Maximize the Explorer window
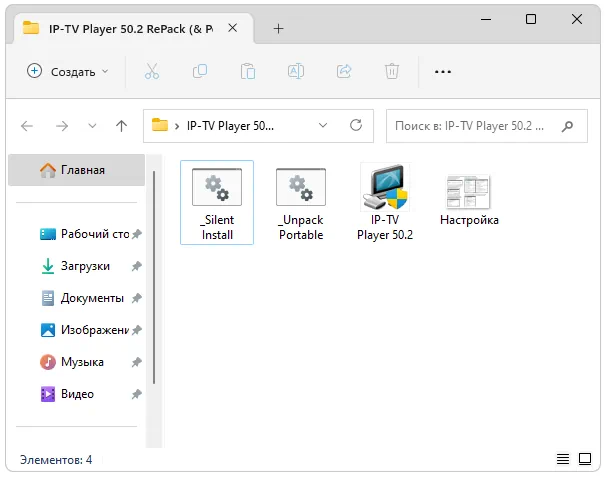This screenshot has height=479, width=605. (x=531, y=19)
